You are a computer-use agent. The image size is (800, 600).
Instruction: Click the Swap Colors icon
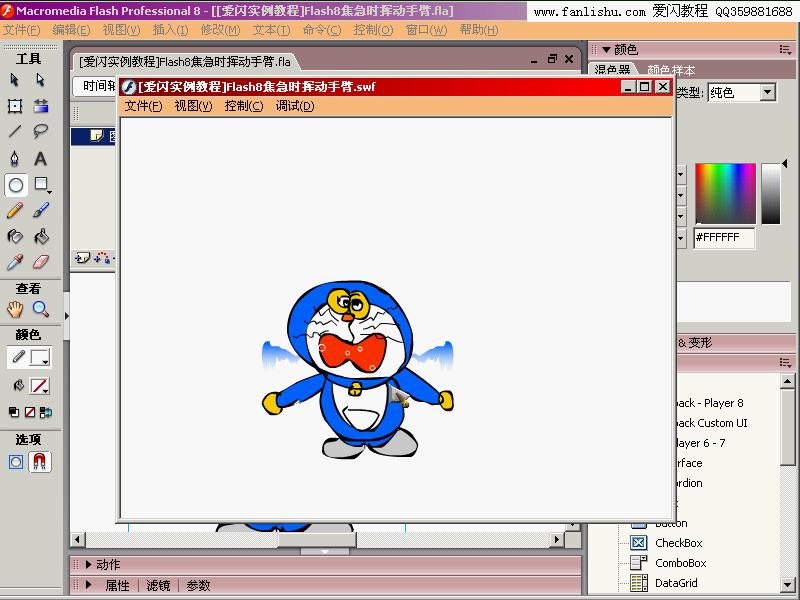click(46, 412)
